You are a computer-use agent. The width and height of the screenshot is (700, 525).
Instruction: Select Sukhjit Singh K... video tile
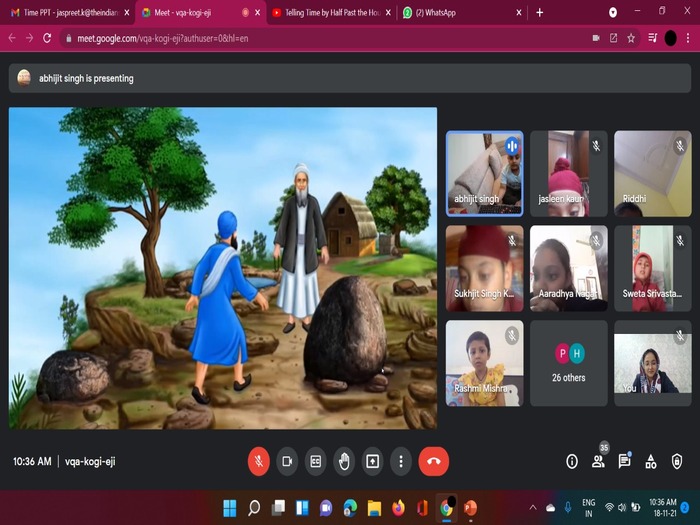tap(484, 268)
